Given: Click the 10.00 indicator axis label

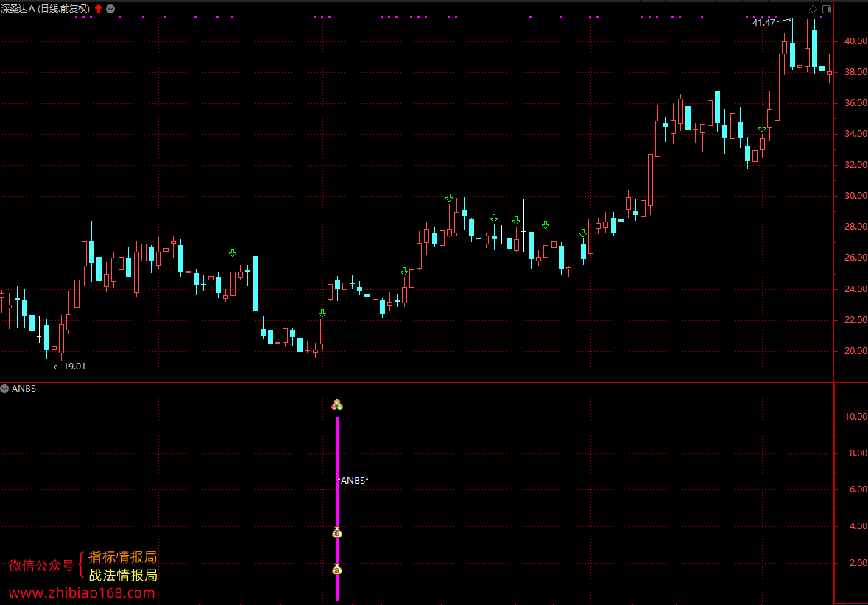Looking at the screenshot, I should tap(855, 417).
